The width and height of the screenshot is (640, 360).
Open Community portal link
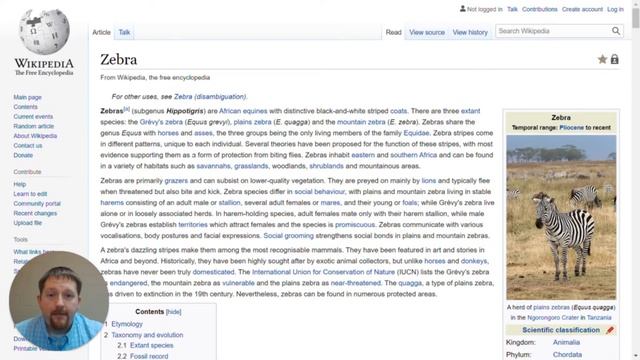coord(37,204)
